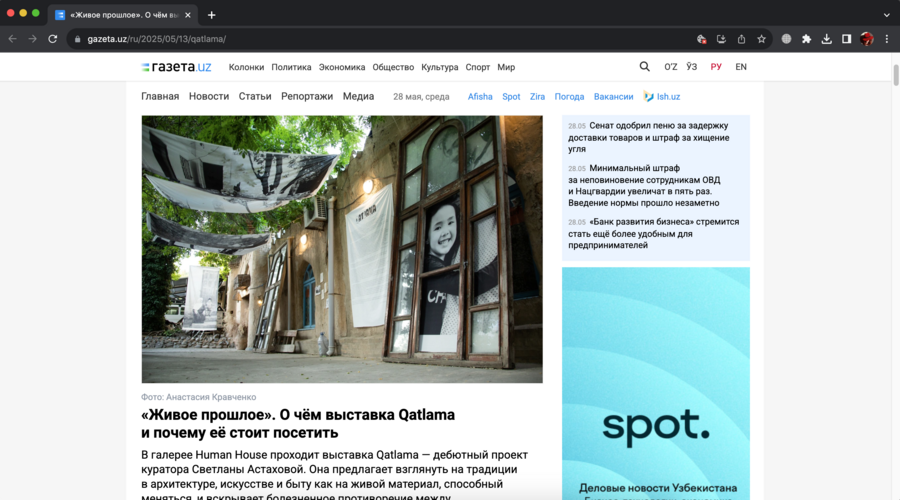The width and height of the screenshot is (900, 500).
Task: Open the Общество section
Action: [393, 67]
